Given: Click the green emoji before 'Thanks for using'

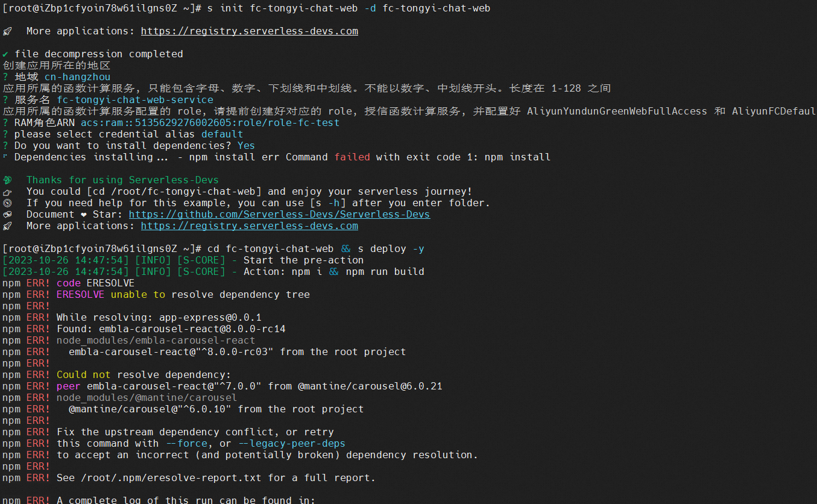Looking at the screenshot, I should tap(7, 180).
